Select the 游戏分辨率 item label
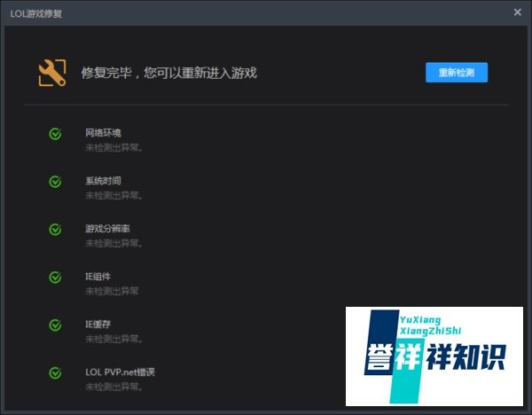This screenshot has width=532, height=415. [107, 229]
